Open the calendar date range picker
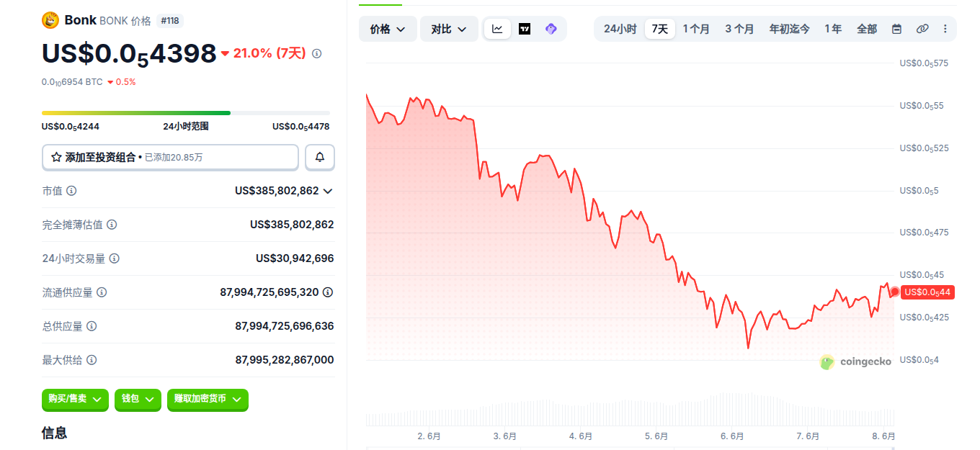Image resolution: width=980 pixels, height=450 pixels. [x=896, y=29]
